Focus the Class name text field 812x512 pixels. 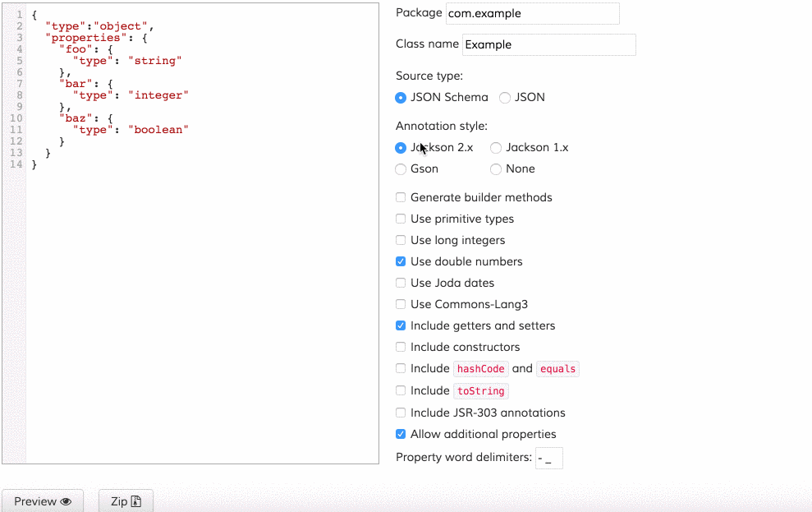[548, 45]
